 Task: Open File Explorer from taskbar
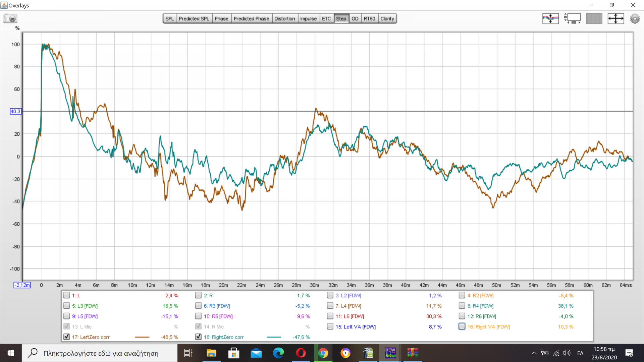tap(211, 353)
